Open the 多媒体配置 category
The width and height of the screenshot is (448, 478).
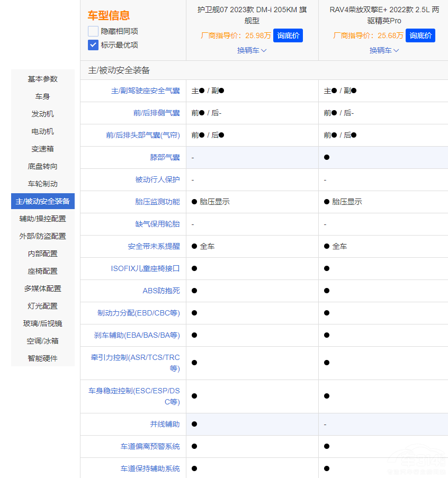pos(42,288)
